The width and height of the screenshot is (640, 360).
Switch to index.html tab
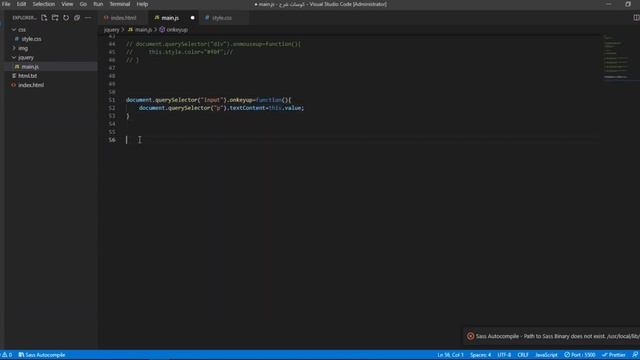[123, 18]
